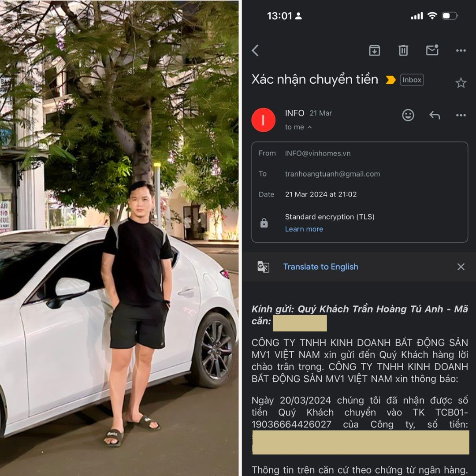Tap the Google Translate icon
Screen dimensions: 476x476
point(263,267)
